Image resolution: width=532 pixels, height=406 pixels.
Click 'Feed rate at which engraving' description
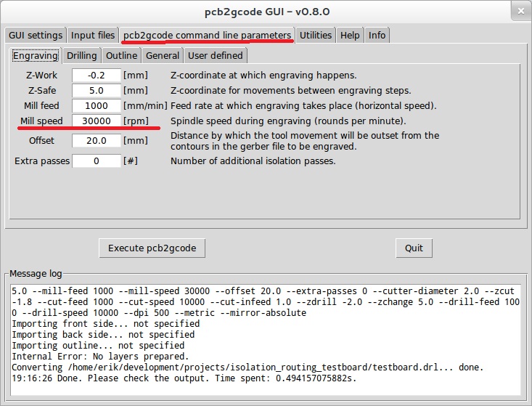303,106
